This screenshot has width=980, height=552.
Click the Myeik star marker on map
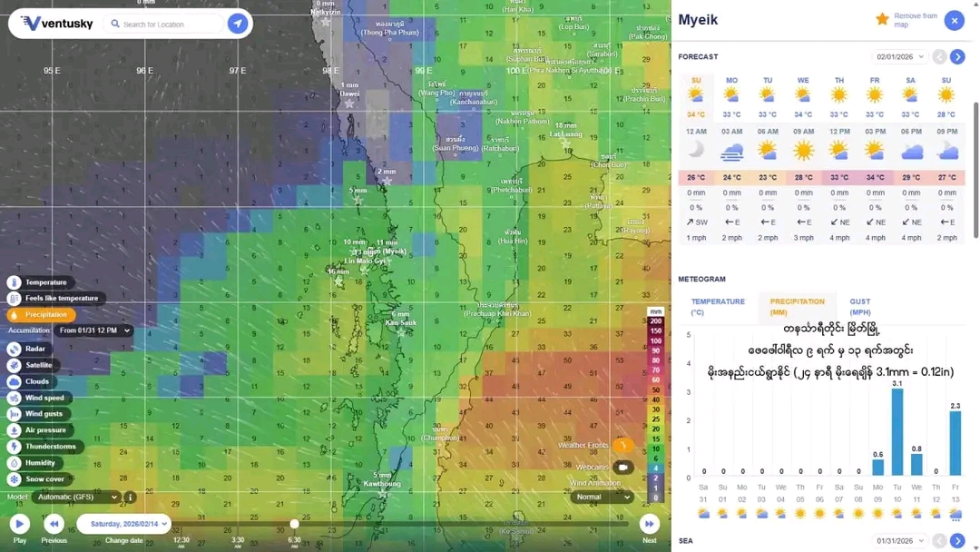pos(388,260)
